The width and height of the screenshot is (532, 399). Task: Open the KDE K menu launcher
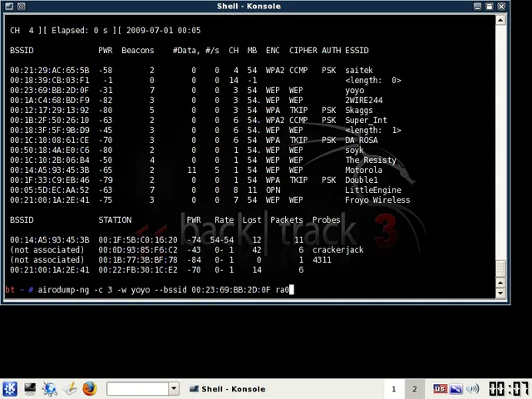(x=10, y=389)
